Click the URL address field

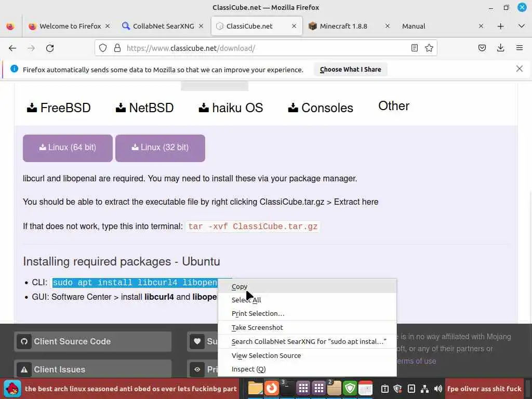click(x=267, y=48)
